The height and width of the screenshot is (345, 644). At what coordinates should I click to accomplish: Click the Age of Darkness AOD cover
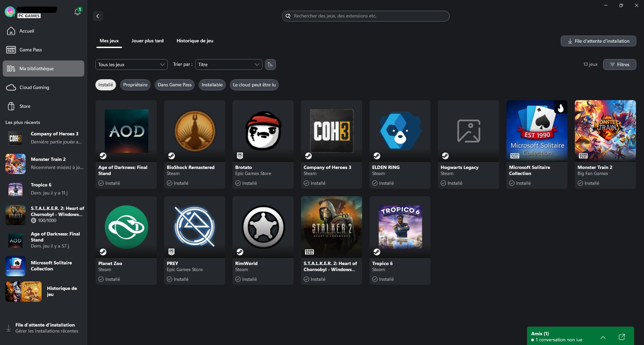[x=126, y=131]
